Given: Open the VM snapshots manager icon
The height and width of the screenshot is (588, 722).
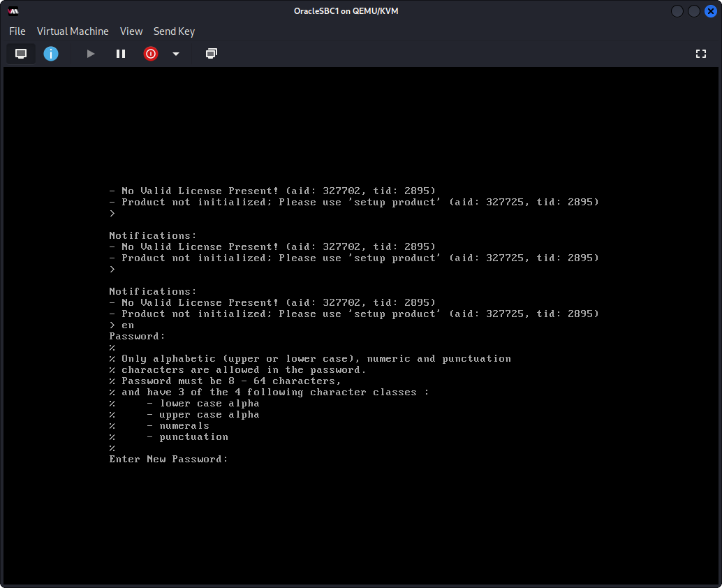Looking at the screenshot, I should pos(212,54).
